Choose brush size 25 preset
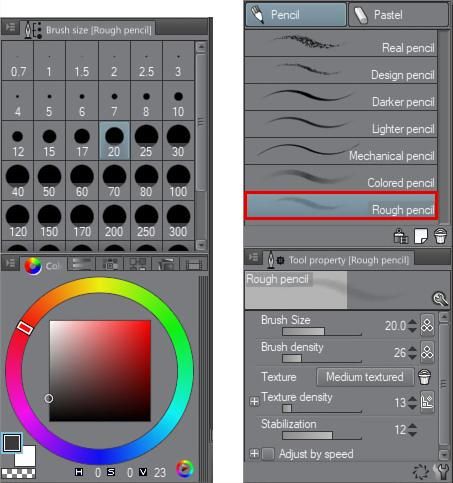 pos(146,141)
